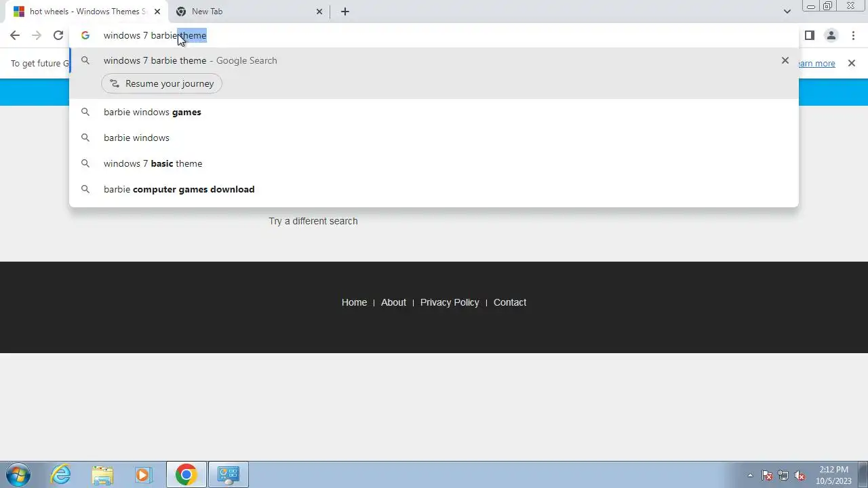Choose the windows 7 basic theme suggestion
The image size is (868, 488).
click(434, 163)
